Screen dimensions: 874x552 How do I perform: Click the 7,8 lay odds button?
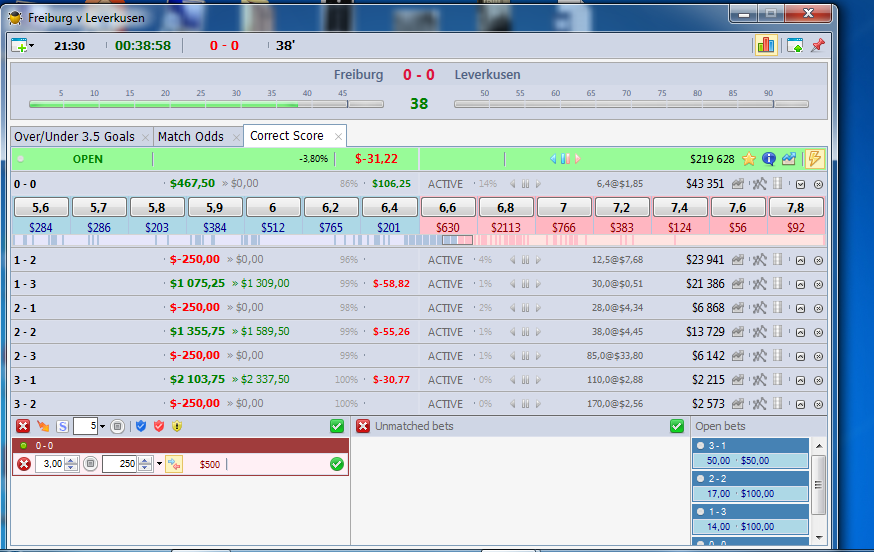[795, 207]
